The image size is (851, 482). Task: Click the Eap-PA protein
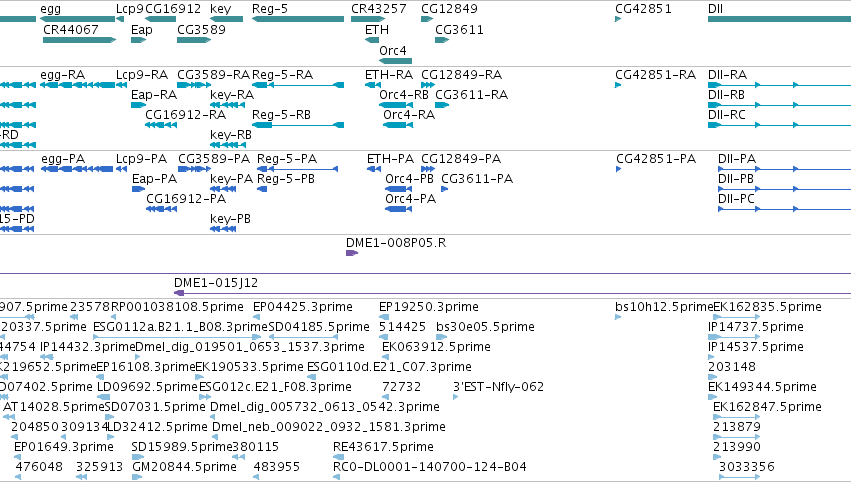pos(138,189)
